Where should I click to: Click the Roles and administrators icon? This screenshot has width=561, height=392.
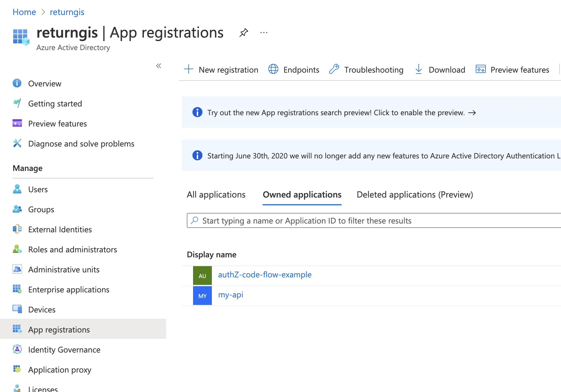coord(17,249)
